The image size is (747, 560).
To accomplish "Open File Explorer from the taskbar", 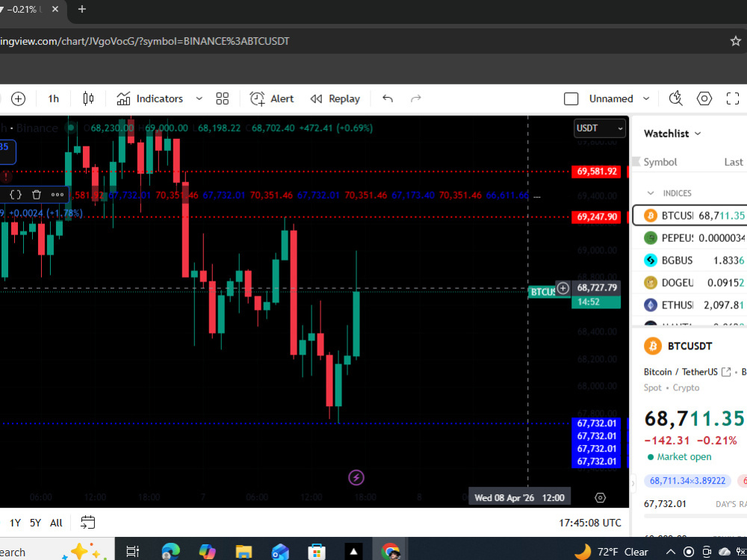I will tap(244, 552).
